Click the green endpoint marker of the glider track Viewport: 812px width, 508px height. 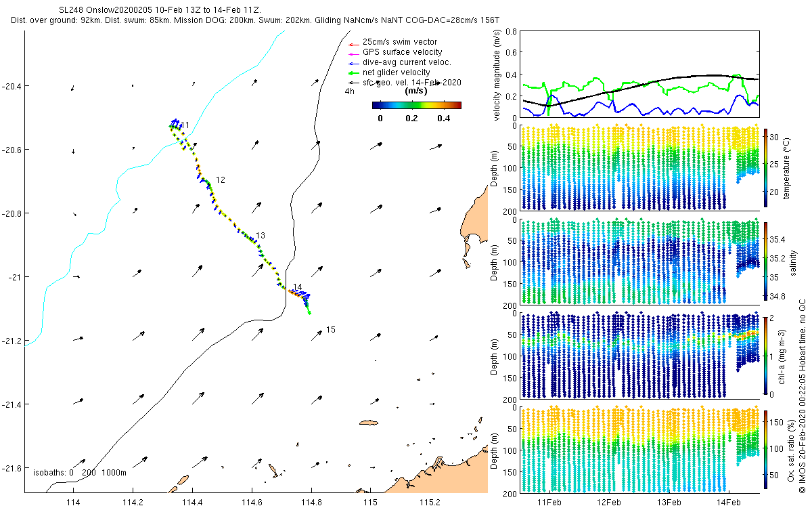tap(309, 313)
